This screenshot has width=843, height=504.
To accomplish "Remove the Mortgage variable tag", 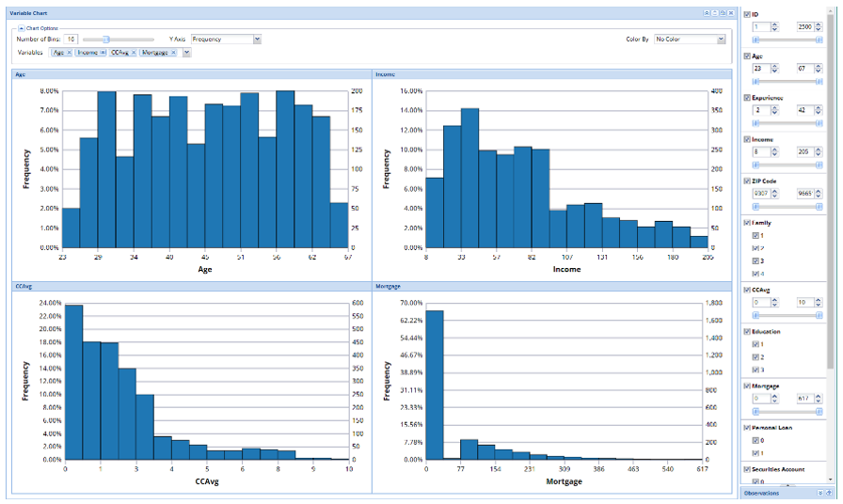I will (174, 53).
